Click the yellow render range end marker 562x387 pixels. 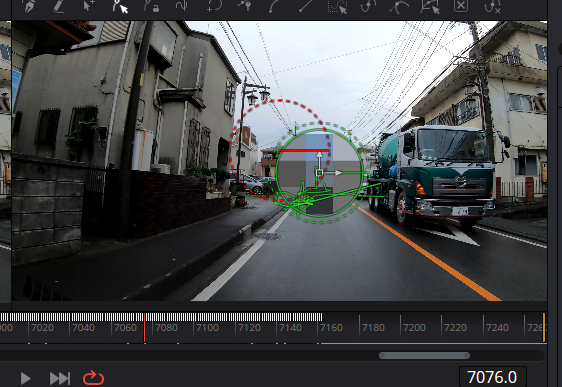[544, 328]
